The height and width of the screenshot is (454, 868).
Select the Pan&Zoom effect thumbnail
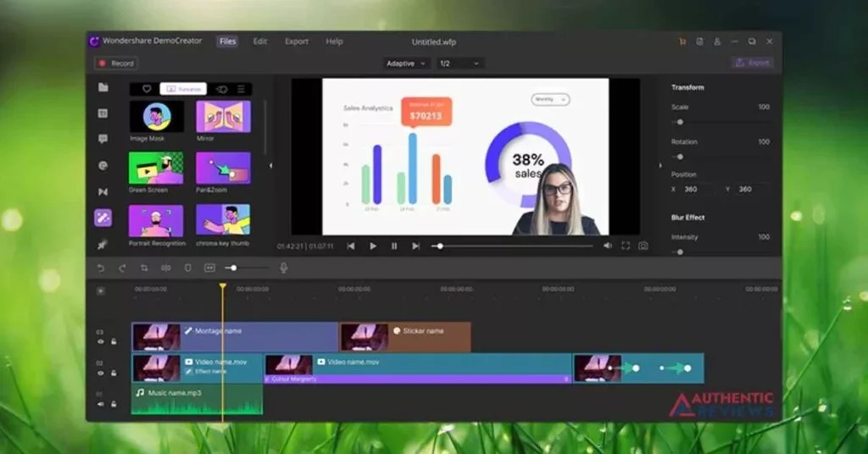[223, 168]
